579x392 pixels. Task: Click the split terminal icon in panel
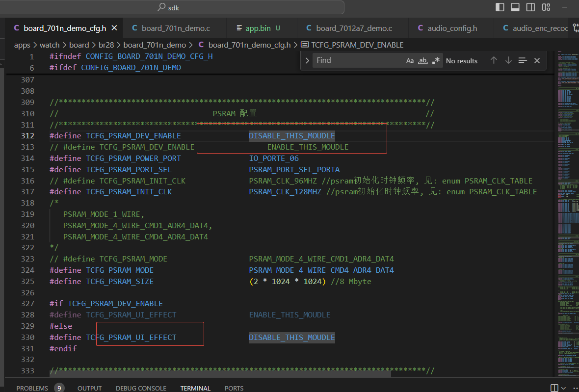pyautogui.click(x=554, y=388)
